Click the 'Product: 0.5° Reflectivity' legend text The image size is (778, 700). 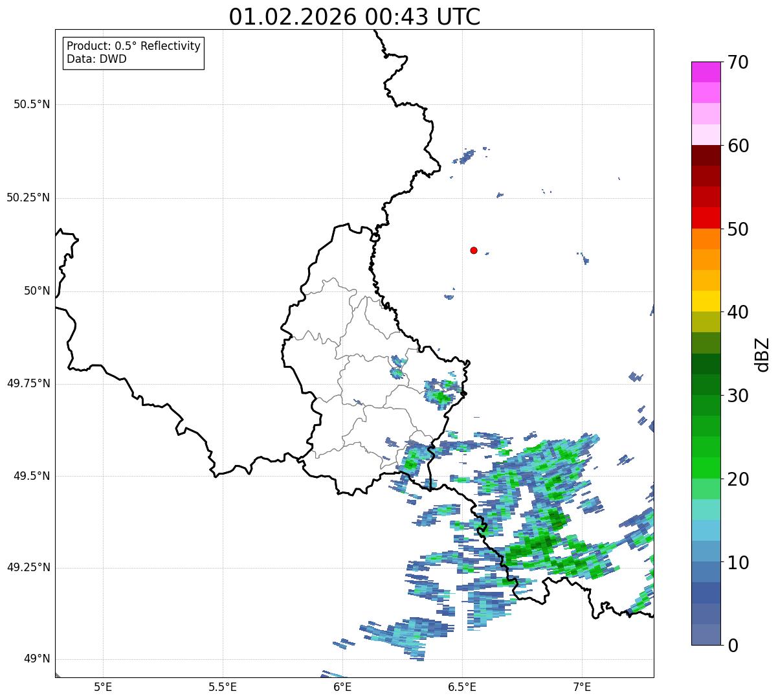pyautogui.click(x=134, y=47)
